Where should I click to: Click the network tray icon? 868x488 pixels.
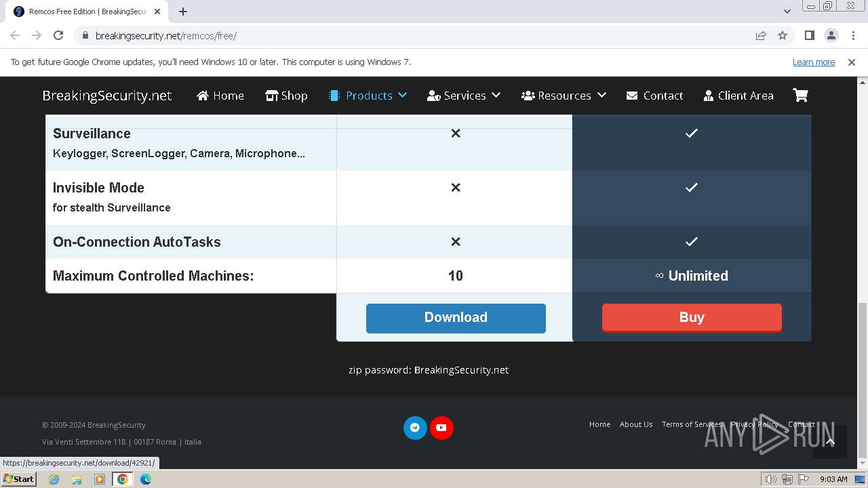(x=787, y=479)
